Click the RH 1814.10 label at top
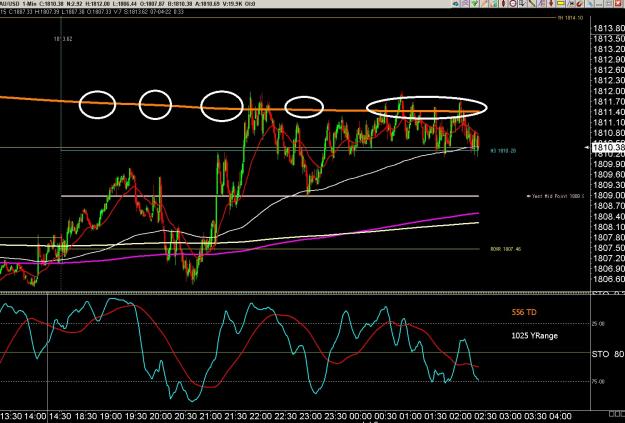Image resolution: width=625 pixels, height=423 pixels. pos(570,18)
